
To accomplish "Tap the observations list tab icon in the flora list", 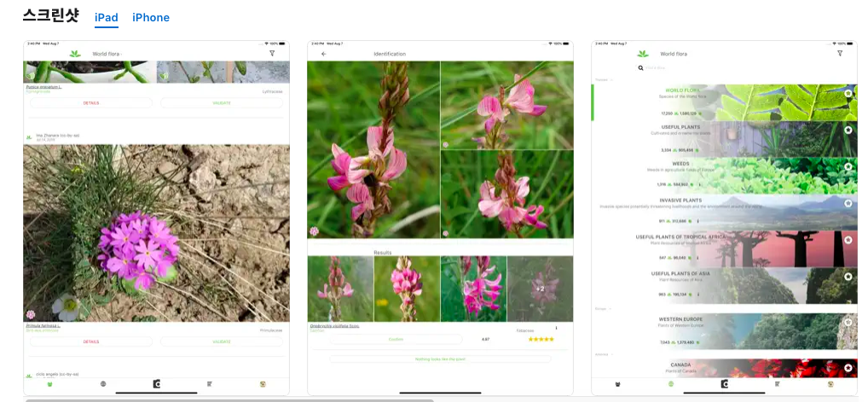I will click(x=778, y=384).
